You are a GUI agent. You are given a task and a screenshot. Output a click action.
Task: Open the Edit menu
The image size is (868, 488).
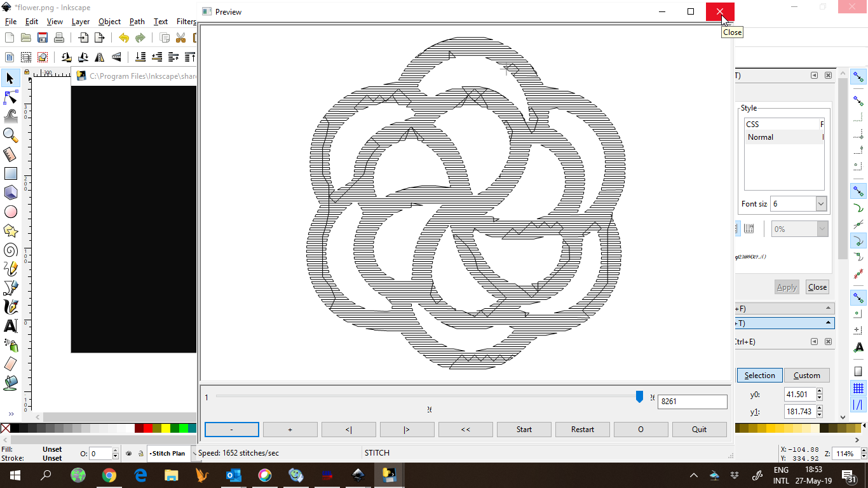click(x=32, y=21)
